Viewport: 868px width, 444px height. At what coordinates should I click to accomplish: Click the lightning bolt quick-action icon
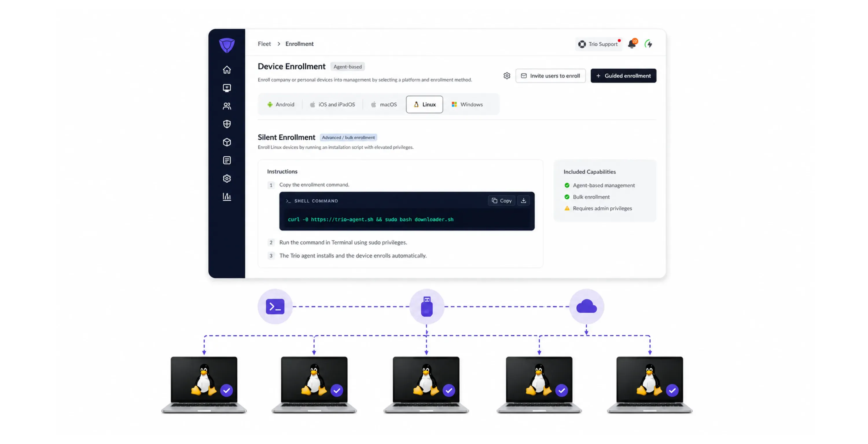click(x=648, y=44)
